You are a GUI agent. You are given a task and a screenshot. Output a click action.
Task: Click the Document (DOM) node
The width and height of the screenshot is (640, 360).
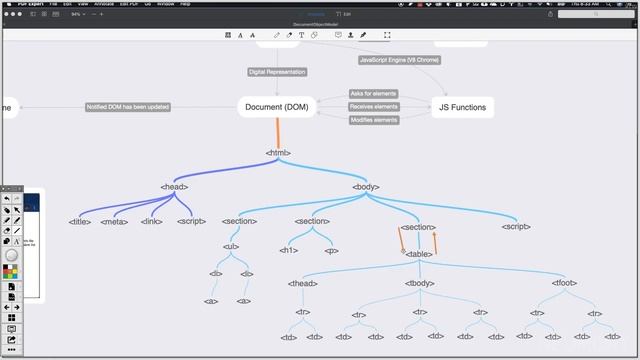pos(277,107)
